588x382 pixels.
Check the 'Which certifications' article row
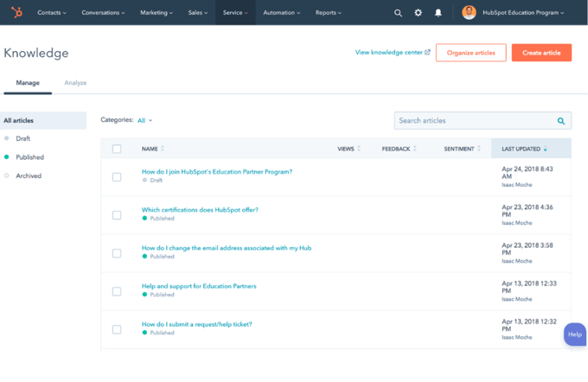pos(117,215)
